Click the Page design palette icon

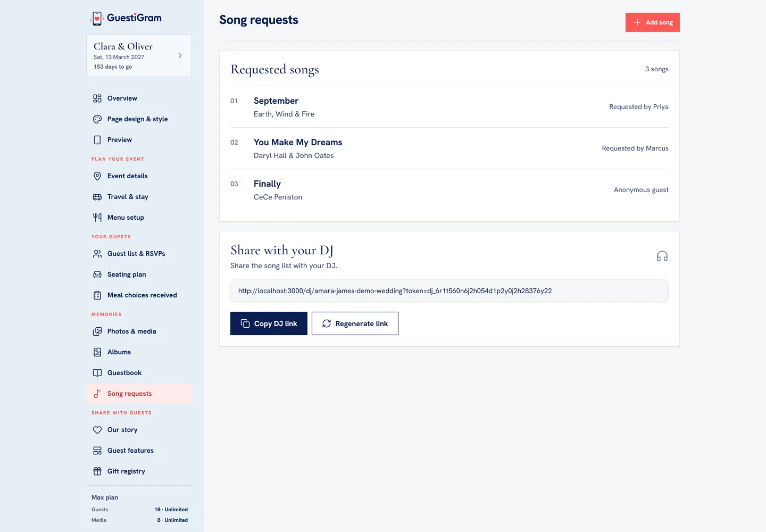click(97, 119)
